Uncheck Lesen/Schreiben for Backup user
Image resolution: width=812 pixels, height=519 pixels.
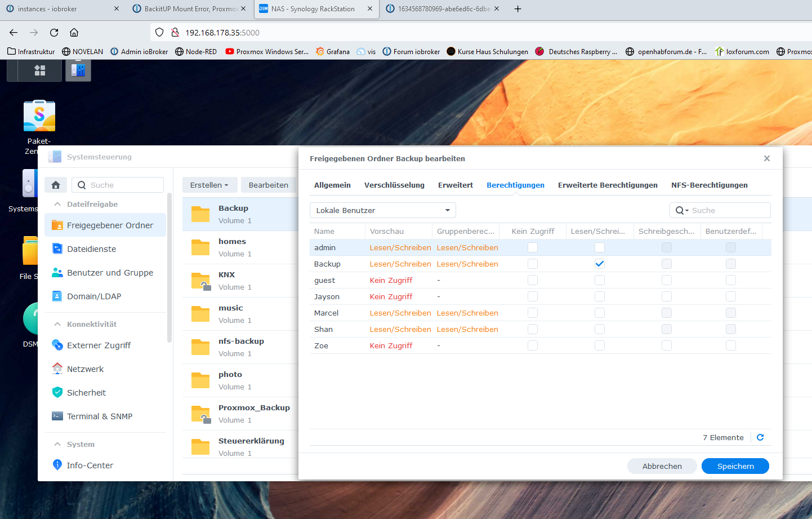600,264
